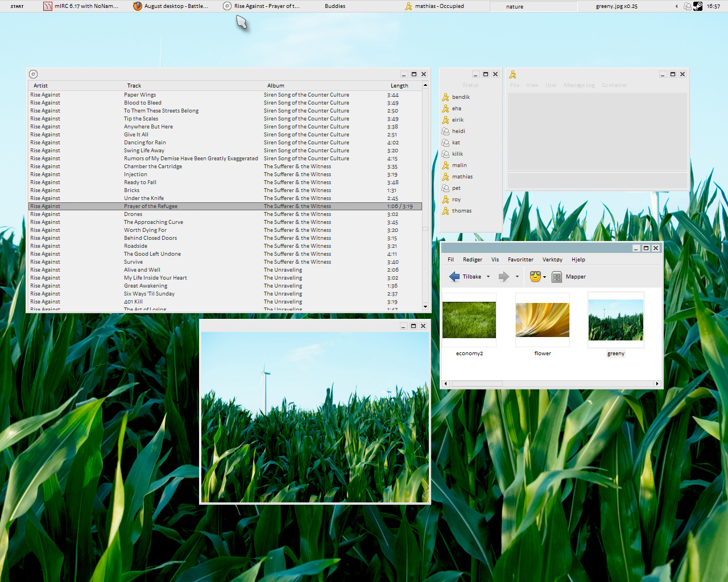Select the flower image thumbnail
This screenshot has width=728, height=582.
tap(542, 320)
